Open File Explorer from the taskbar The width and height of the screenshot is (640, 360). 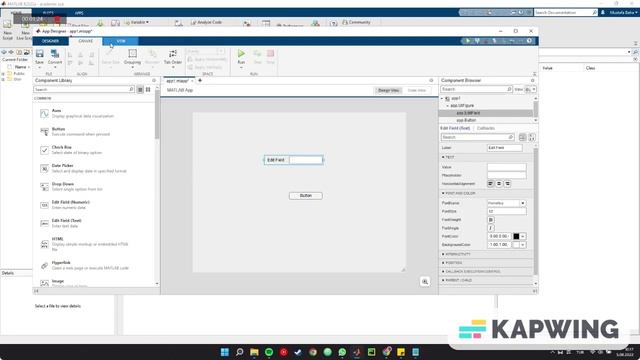(x=254, y=352)
